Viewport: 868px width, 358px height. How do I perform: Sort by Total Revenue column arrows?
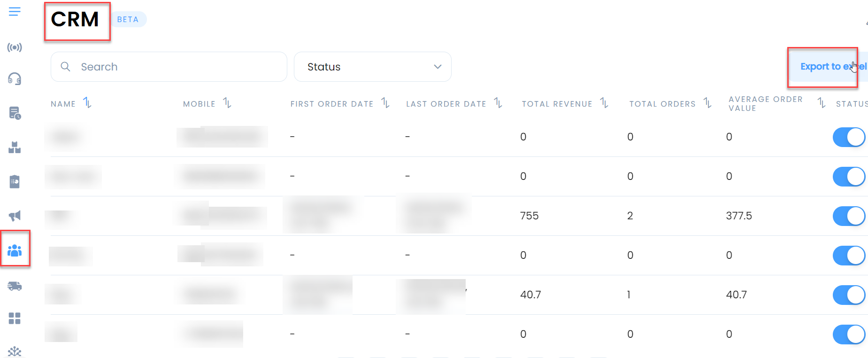(x=604, y=103)
